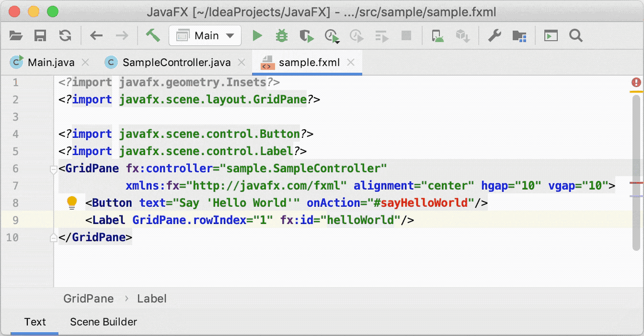Run Main with Coverage shield icon
The image size is (644, 336).
point(307,35)
